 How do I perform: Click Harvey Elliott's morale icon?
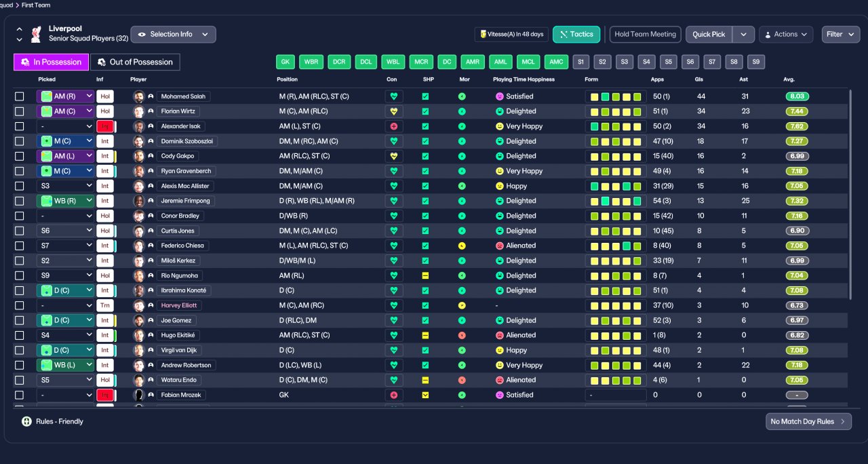(462, 305)
